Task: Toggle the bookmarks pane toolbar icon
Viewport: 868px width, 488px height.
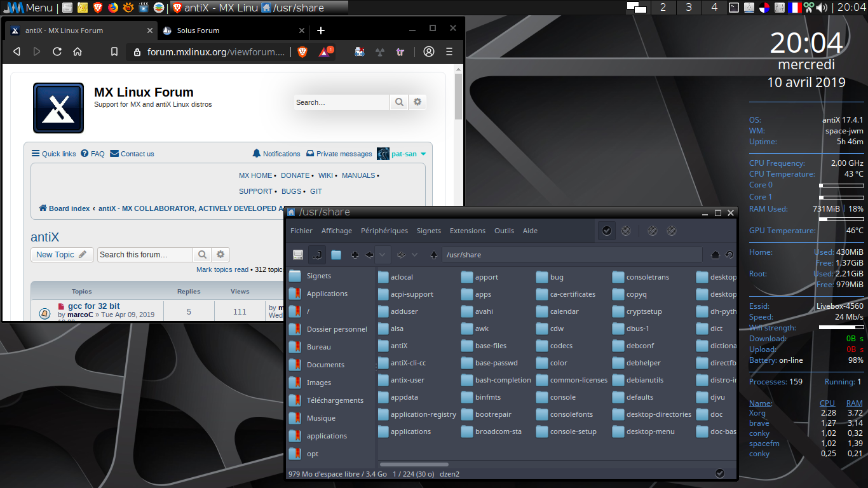Action: point(317,255)
